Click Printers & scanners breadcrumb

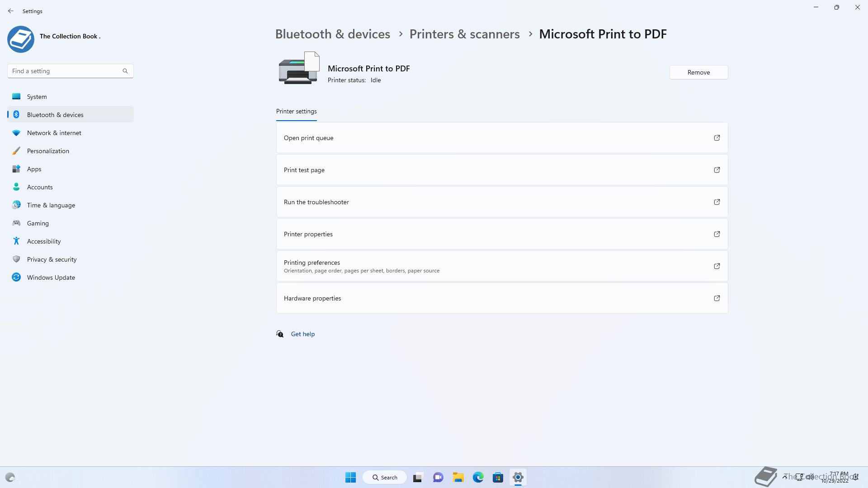click(465, 34)
